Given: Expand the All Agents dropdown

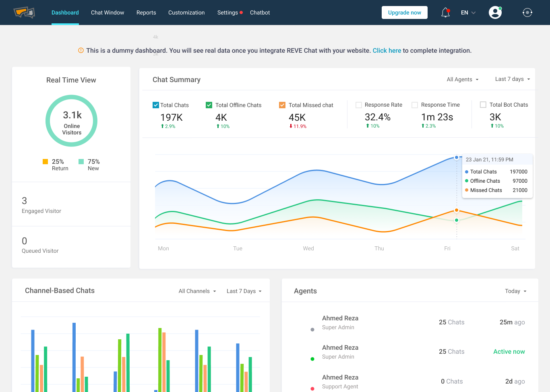Looking at the screenshot, I should (x=463, y=79).
